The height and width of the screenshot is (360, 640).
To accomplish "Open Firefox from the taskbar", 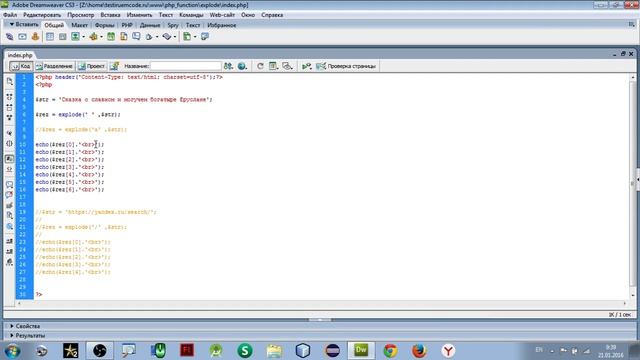I will (x=419, y=351).
